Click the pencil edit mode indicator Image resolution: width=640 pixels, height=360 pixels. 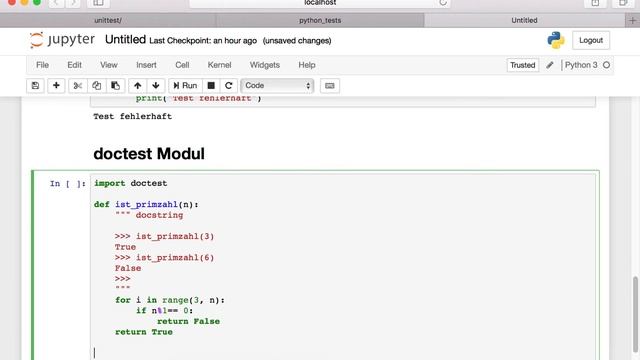pos(550,65)
